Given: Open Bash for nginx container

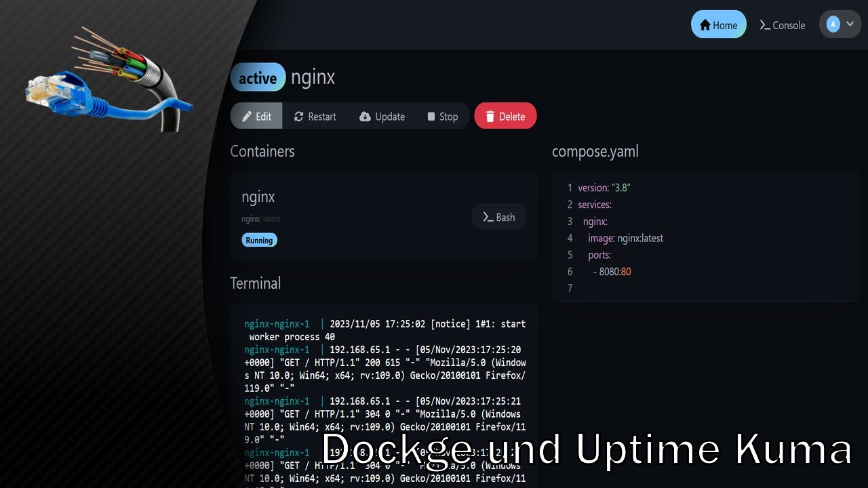Looking at the screenshot, I should coord(499,217).
